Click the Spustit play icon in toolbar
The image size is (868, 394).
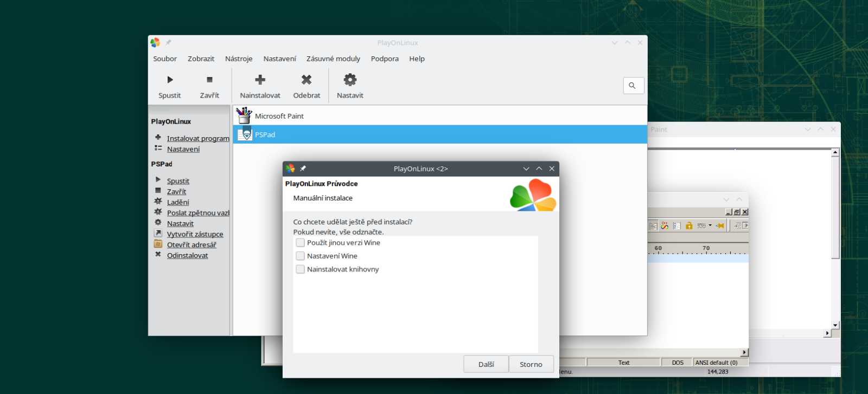tap(170, 80)
